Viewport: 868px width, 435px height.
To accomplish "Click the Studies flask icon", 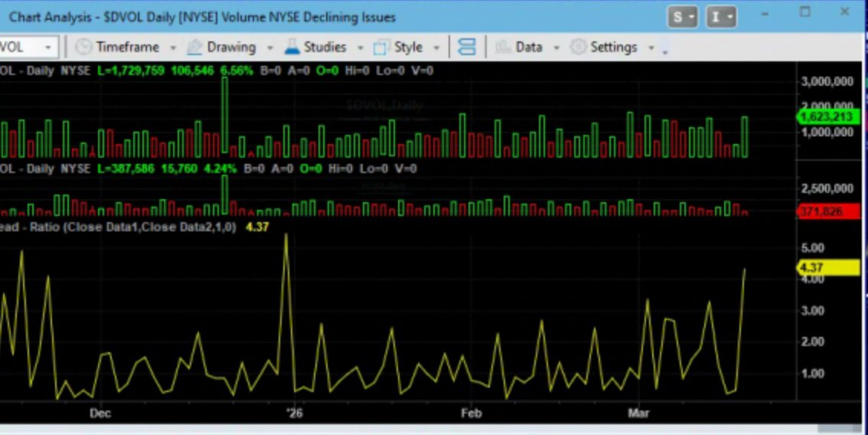I will pyautogui.click(x=292, y=47).
